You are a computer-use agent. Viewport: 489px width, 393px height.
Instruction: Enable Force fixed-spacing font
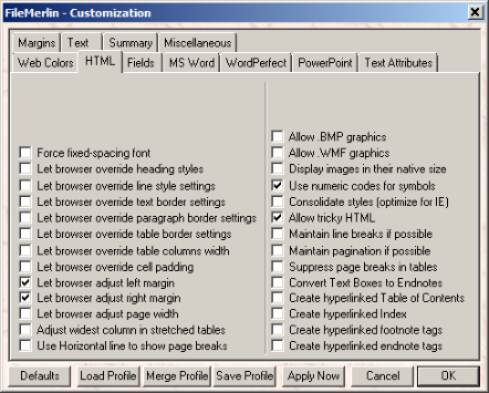point(25,153)
